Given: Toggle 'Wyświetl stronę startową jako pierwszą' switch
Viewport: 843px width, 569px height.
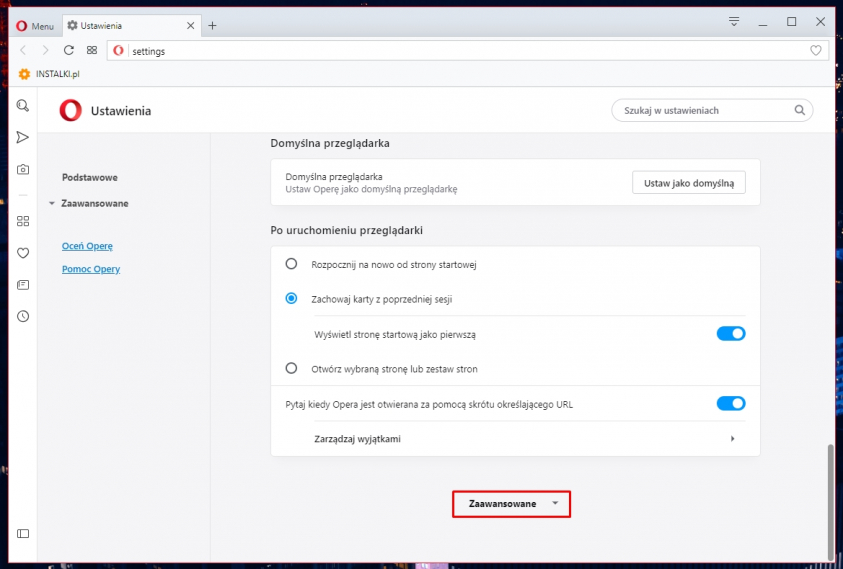Looking at the screenshot, I should (x=731, y=334).
